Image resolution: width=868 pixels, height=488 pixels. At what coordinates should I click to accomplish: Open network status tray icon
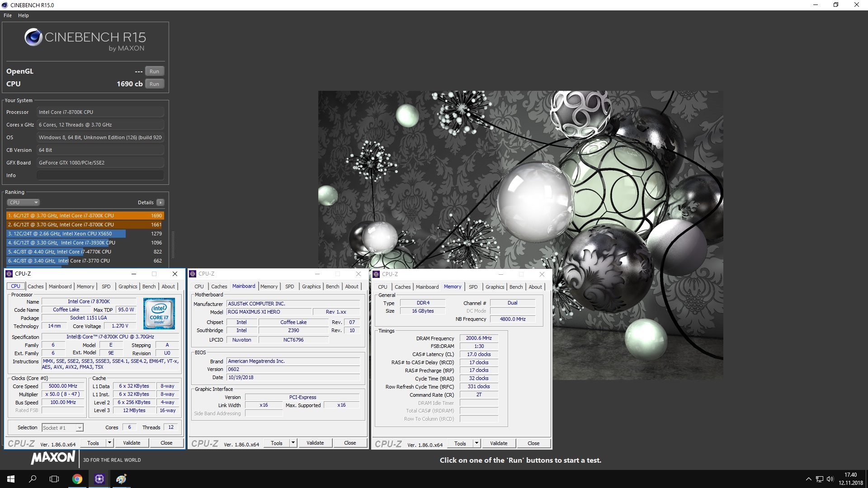[820, 479]
